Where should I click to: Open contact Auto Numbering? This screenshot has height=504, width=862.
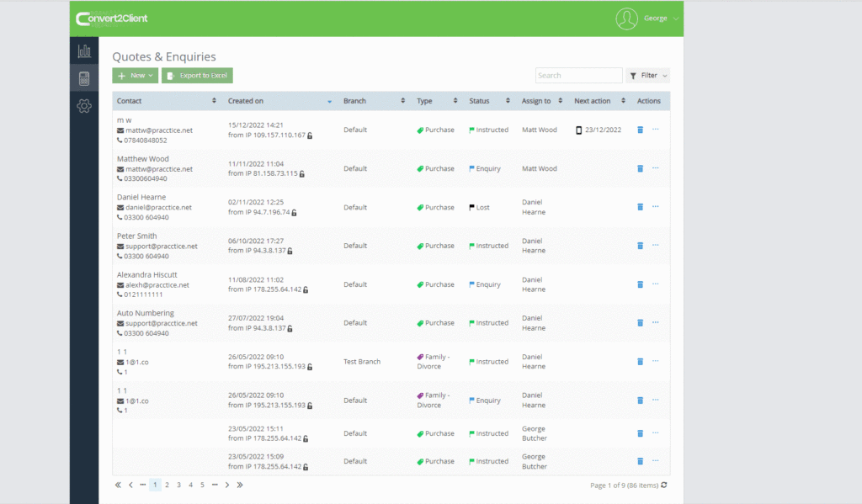pos(145,313)
